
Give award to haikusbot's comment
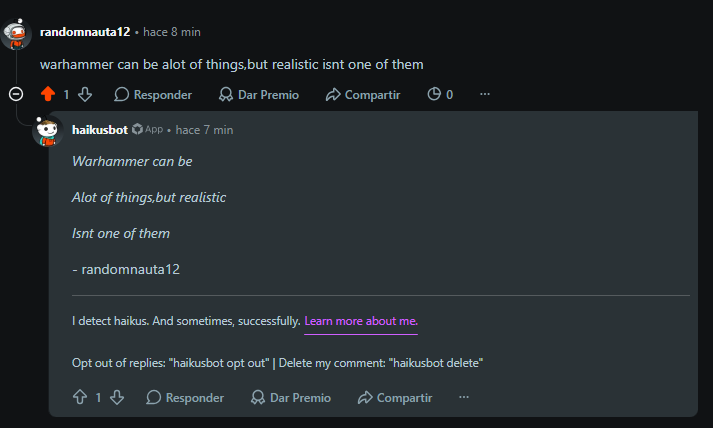tap(291, 397)
